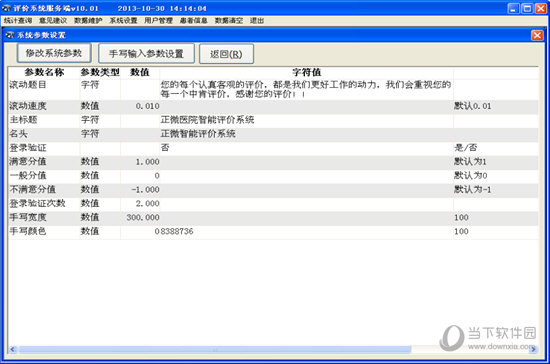This screenshot has width=550, height=364.
Task: Click the 0.010 scroll speed value
Action: point(147,106)
